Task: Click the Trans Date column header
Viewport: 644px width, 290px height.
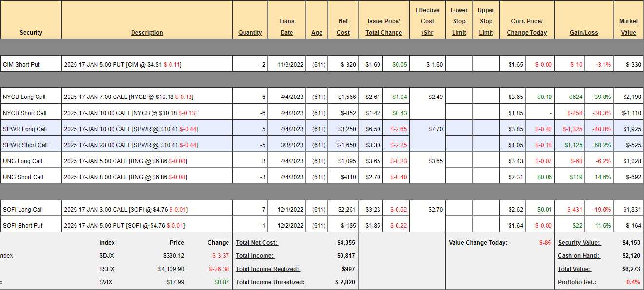Action: point(286,27)
